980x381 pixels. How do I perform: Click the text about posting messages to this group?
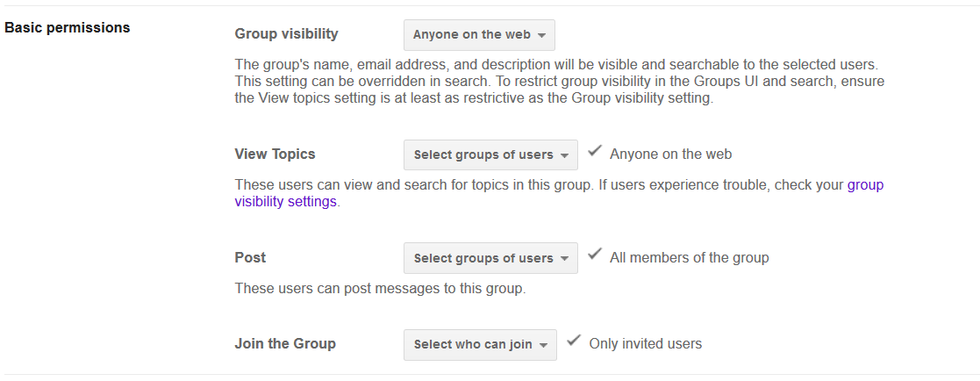tap(380, 288)
